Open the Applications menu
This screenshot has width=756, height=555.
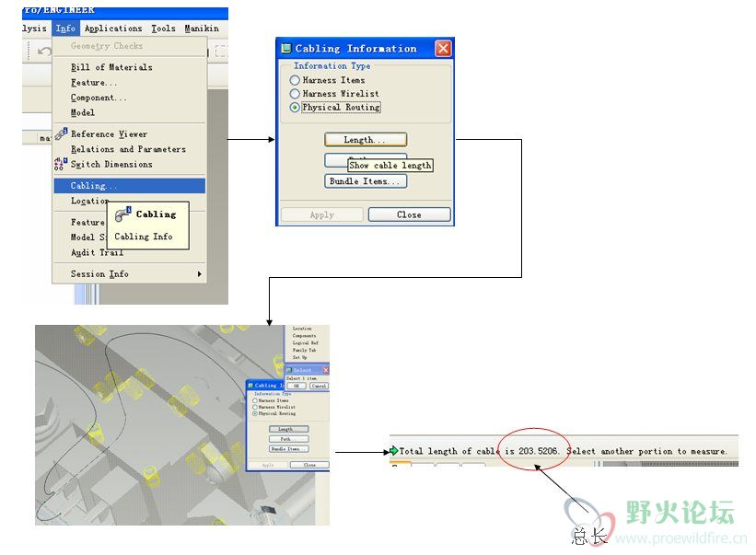113,29
